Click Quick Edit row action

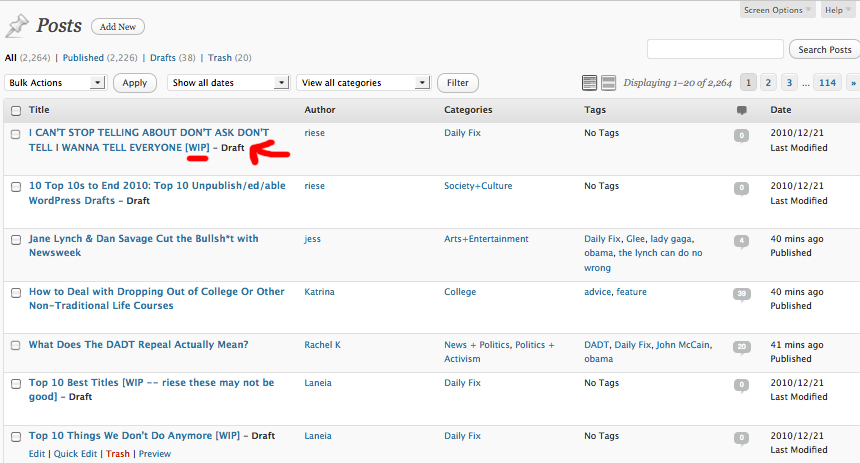click(x=75, y=454)
